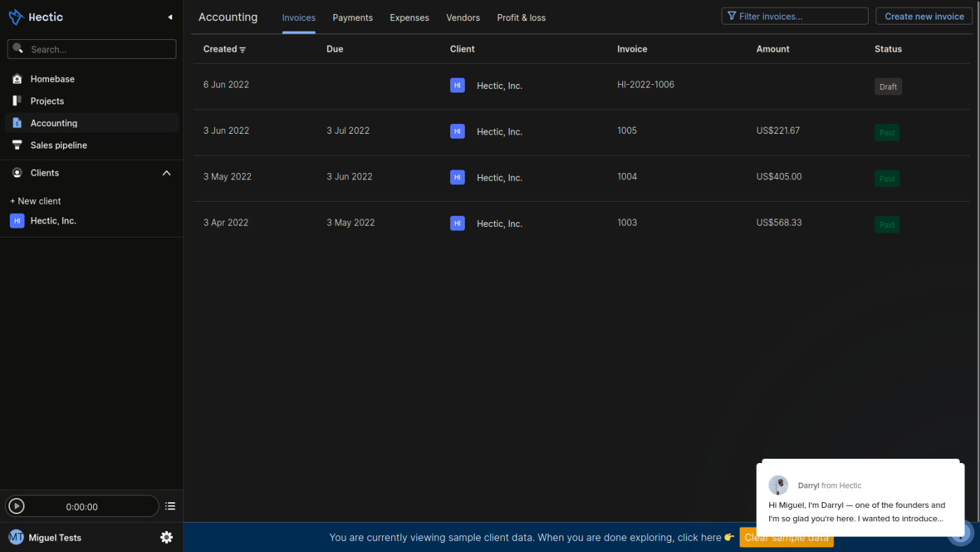Click the Invoice column header

pos(632,49)
